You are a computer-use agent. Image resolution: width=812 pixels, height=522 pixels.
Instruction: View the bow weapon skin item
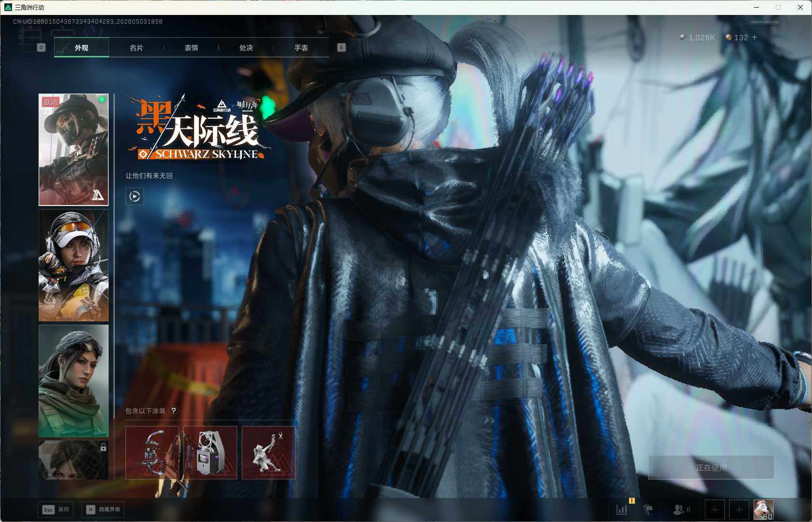[152, 453]
